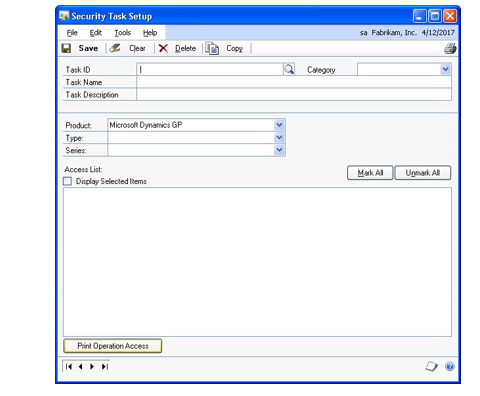Screen dimensions: 480x396
Task: Focus the Task ID input field
Action: pyautogui.click(x=210, y=69)
